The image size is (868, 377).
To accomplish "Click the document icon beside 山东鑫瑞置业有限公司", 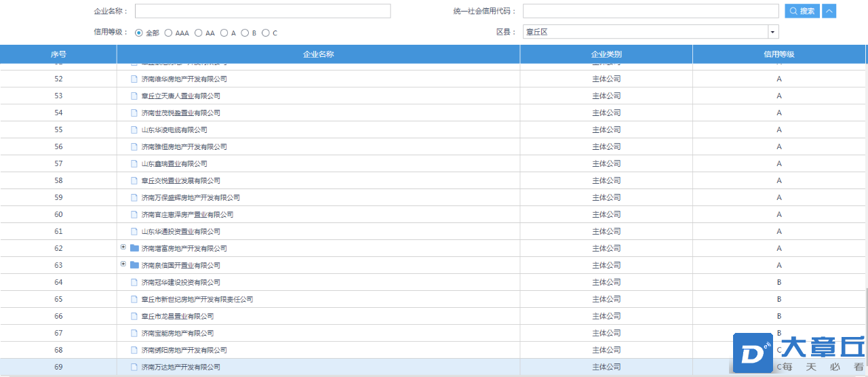I will click(134, 164).
